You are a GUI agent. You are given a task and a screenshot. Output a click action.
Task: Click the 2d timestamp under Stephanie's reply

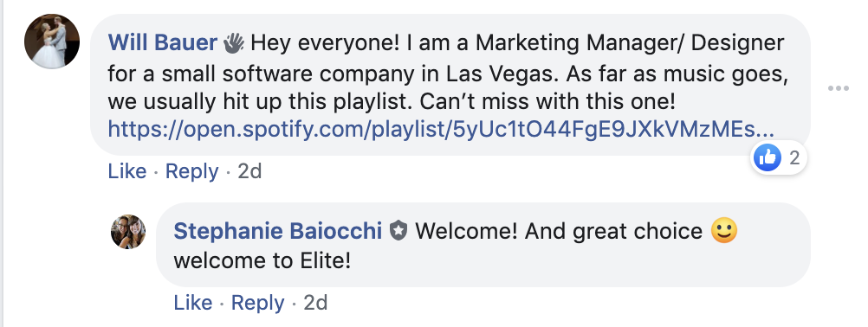click(x=315, y=303)
